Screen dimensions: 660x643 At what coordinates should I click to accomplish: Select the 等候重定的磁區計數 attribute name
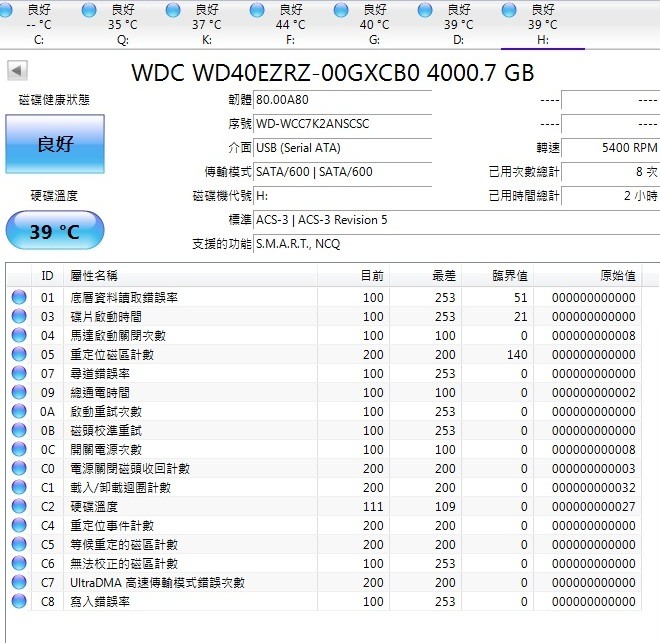pyautogui.click(x=124, y=545)
